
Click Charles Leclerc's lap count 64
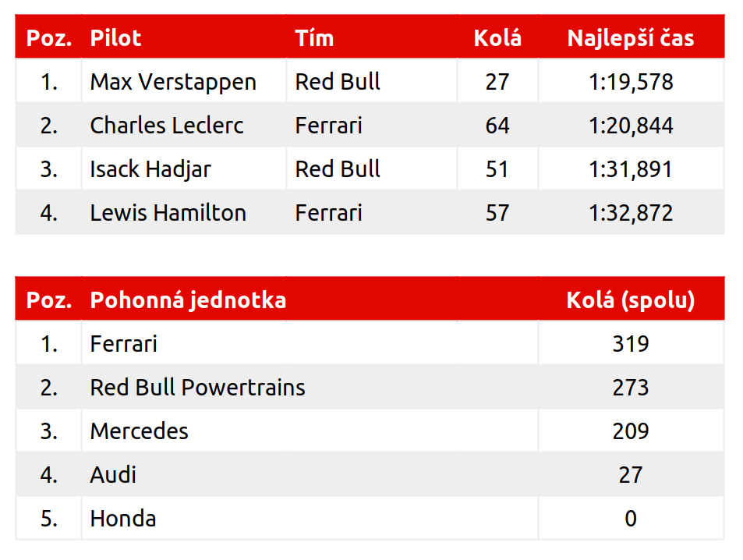click(x=497, y=126)
